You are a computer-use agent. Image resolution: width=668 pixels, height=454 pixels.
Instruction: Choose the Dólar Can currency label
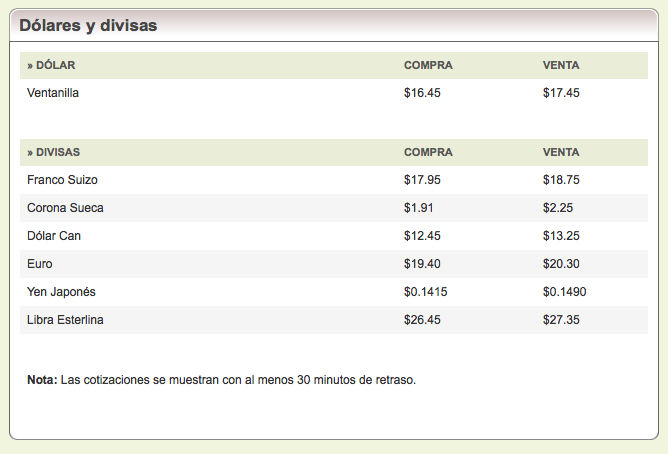point(54,236)
